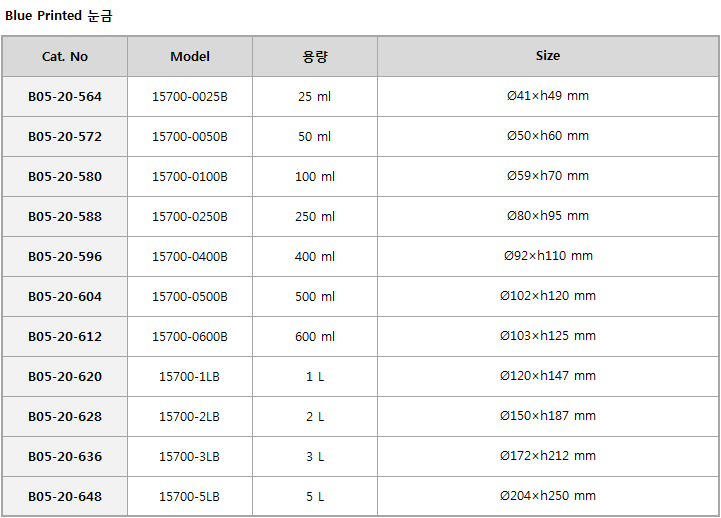Select catalog number B05-20-596
This screenshot has height=518, width=721.
(x=65, y=256)
